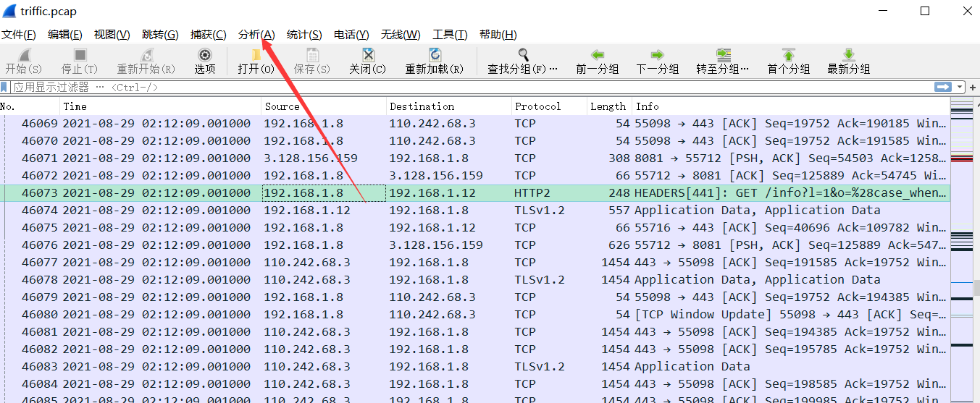Open the 统计(S) menu
The height and width of the screenshot is (403, 980).
click(x=304, y=35)
